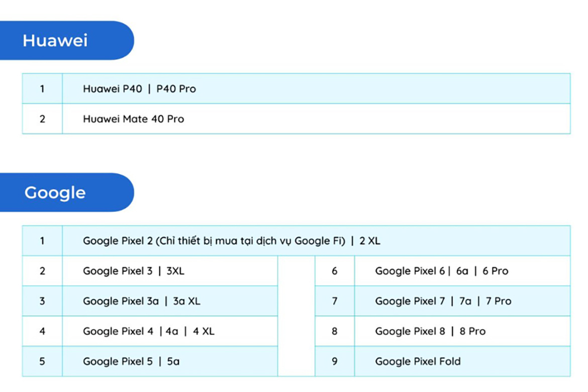Image resolution: width=588 pixels, height=392 pixels.
Task: Click the number 5 index cell
Action: coord(42,361)
